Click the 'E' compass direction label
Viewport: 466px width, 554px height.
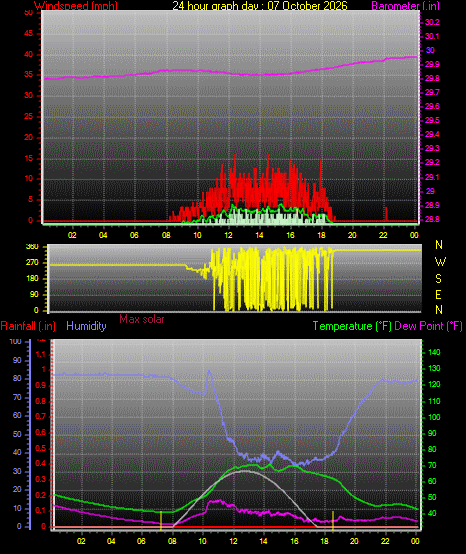click(438, 294)
